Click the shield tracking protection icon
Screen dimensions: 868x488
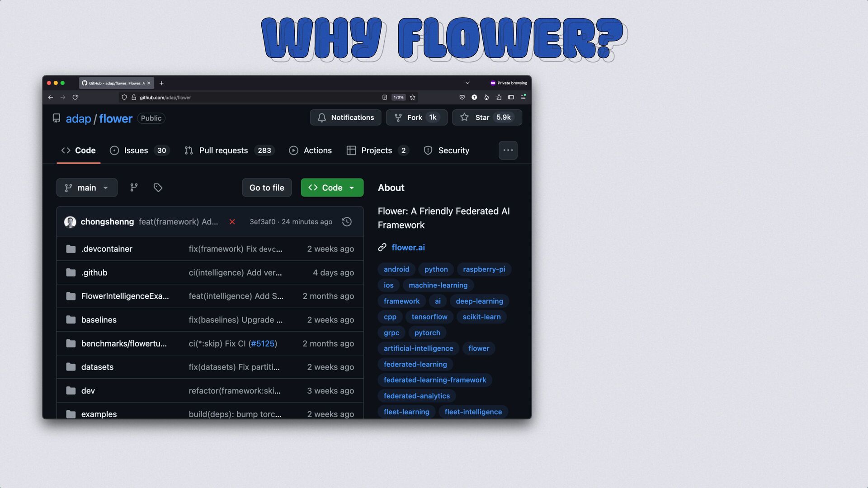[x=124, y=97]
